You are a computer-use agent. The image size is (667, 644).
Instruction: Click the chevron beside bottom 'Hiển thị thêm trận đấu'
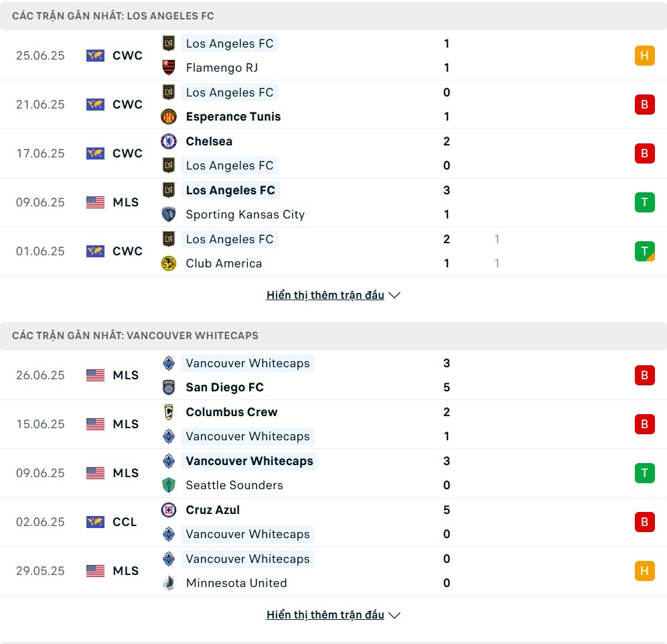click(394, 615)
